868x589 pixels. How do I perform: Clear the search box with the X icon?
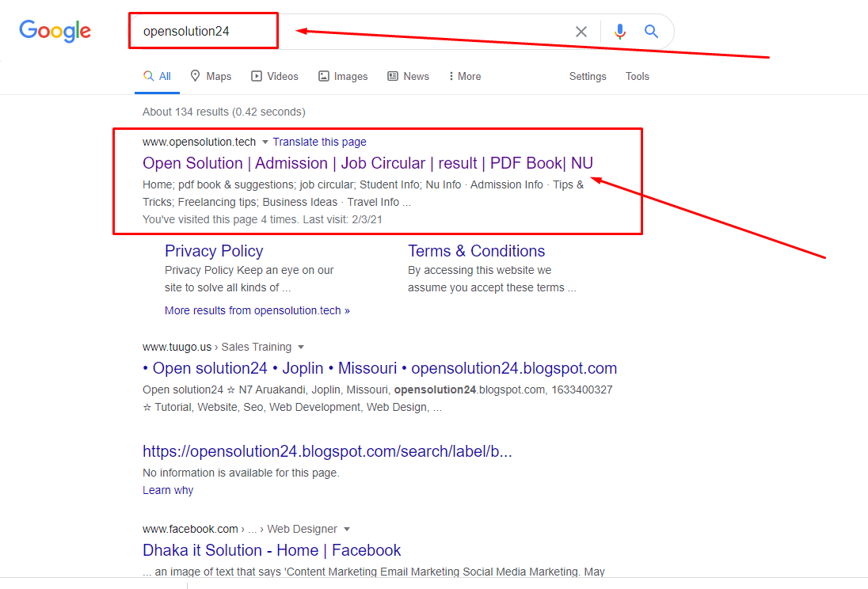(x=581, y=31)
